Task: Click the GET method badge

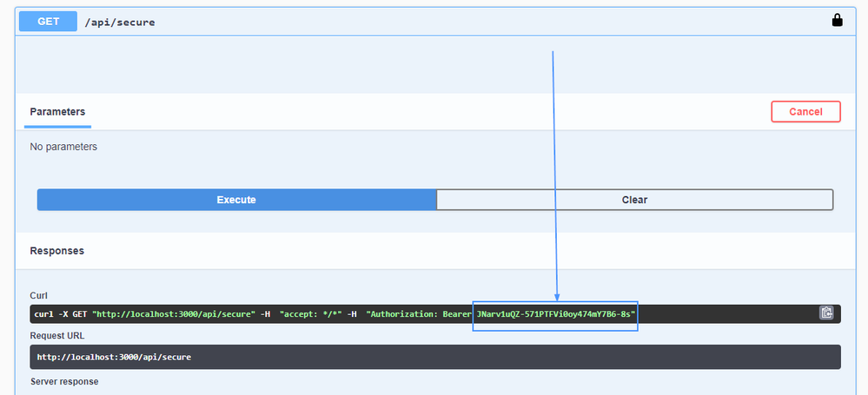Action: coord(48,22)
